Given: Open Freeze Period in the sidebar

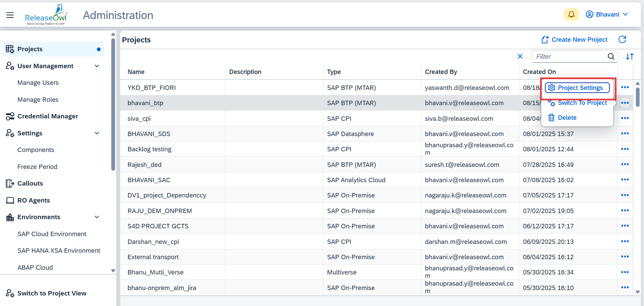Looking at the screenshot, I should tap(37, 167).
